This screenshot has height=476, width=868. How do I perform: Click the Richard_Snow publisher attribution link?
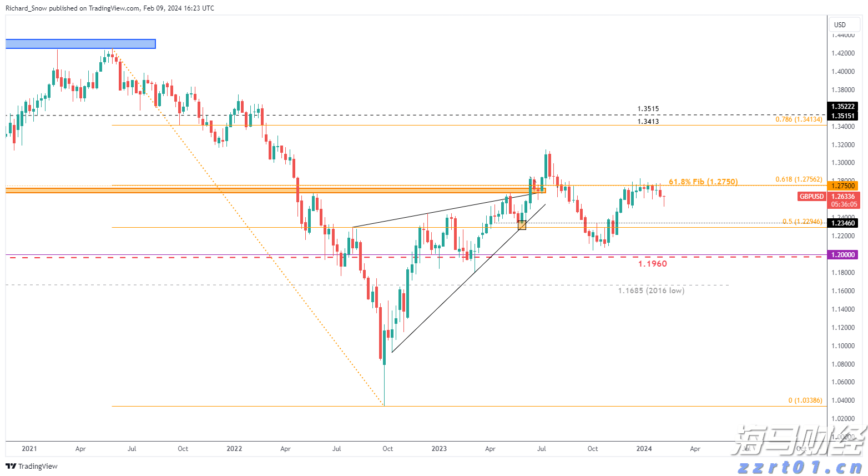(26, 8)
